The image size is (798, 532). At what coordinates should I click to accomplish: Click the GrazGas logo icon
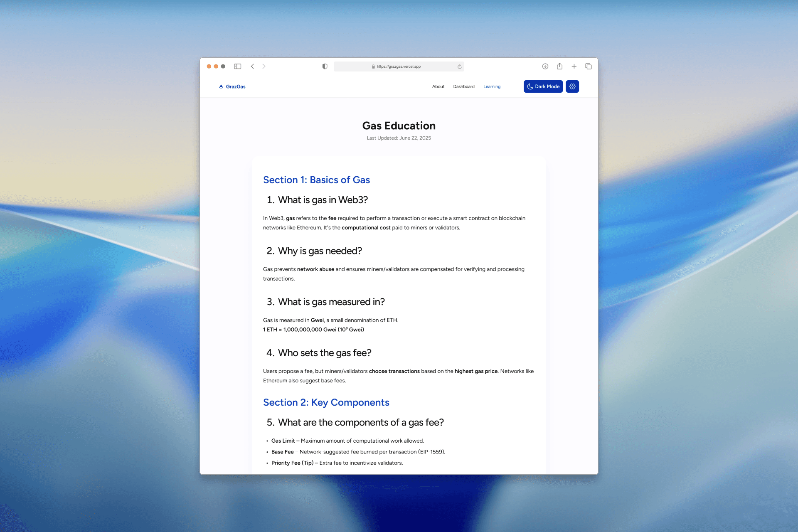(x=221, y=86)
